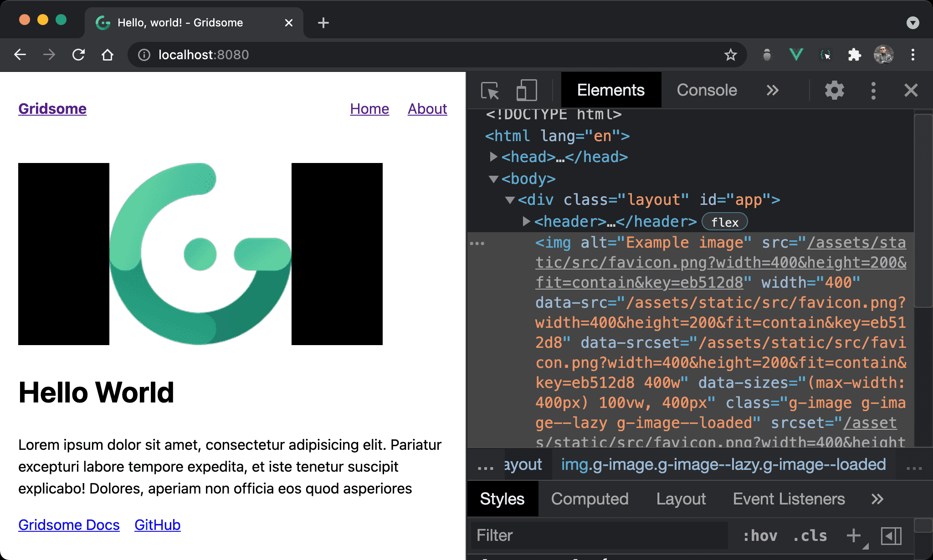Toggle the flex badge on header
The width and height of the screenshot is (933, 560).
[x=725, y=222]
